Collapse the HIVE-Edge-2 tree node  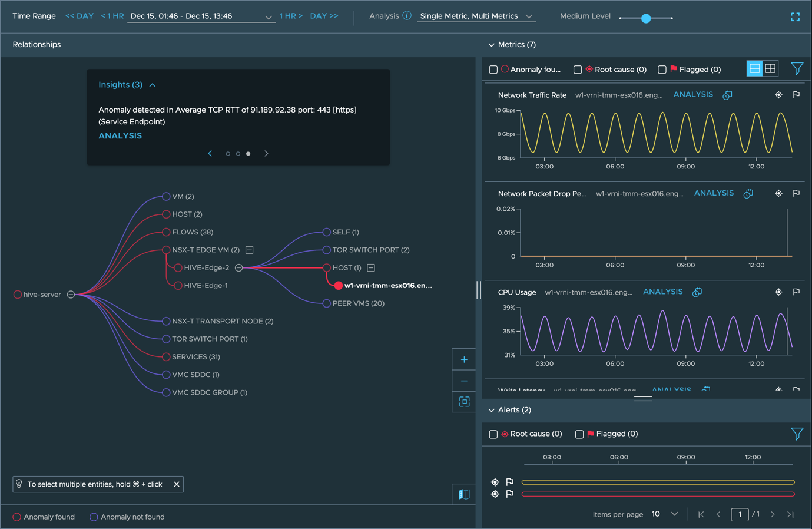coord(238,268)
